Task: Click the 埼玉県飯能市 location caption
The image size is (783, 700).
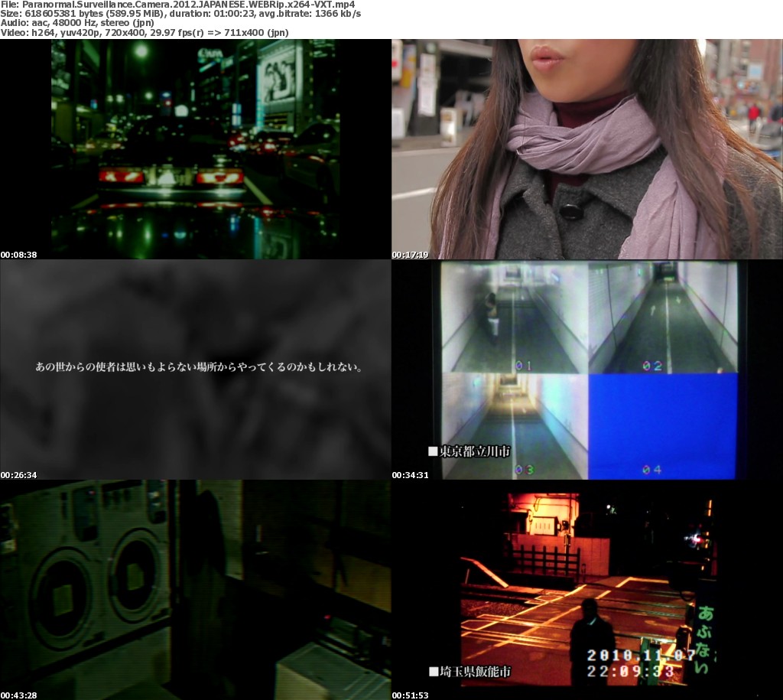Action: (469, 672)
